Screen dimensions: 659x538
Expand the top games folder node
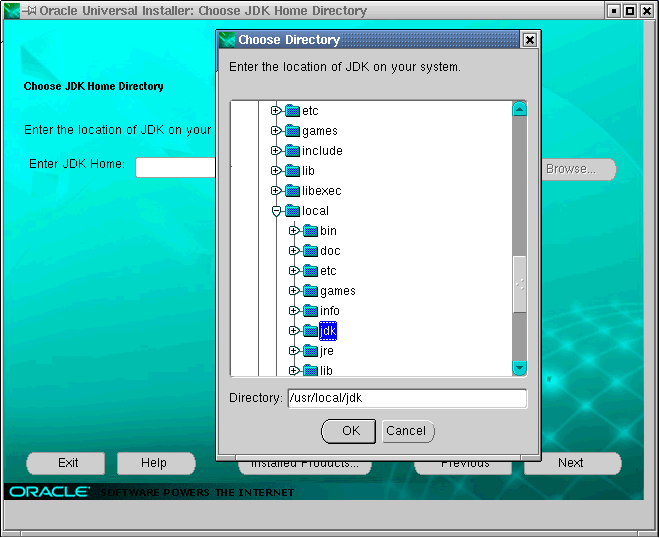click(x=276, y=131)
